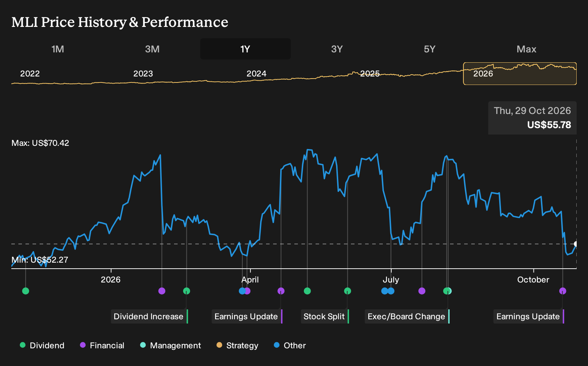This screenshot has width=588, height=366.
Task: Click the green marker above the Stock Split label
Action: click(x=347, y=291)
